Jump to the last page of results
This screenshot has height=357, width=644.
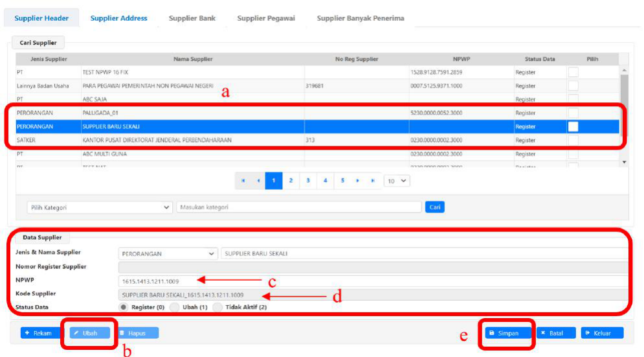[x=373, y=180]
